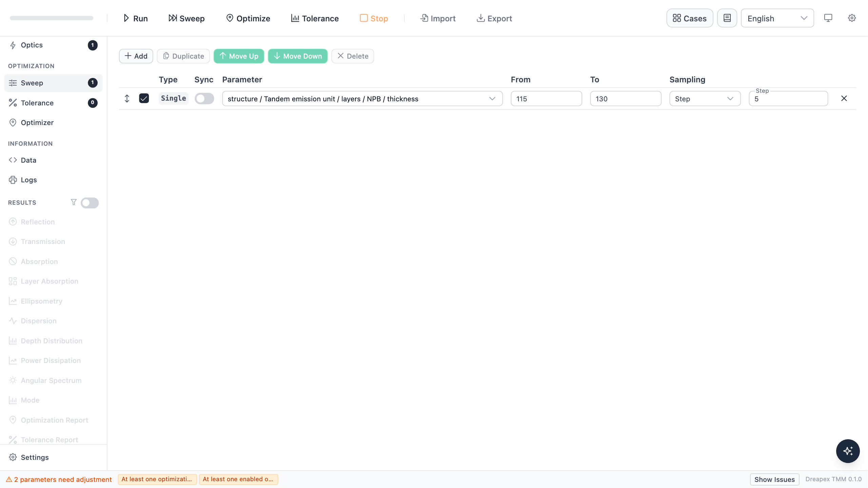Toggle the Results filter switch
Image resolution: width=868 pixels, height=488 pixels.
coord(90,203)
